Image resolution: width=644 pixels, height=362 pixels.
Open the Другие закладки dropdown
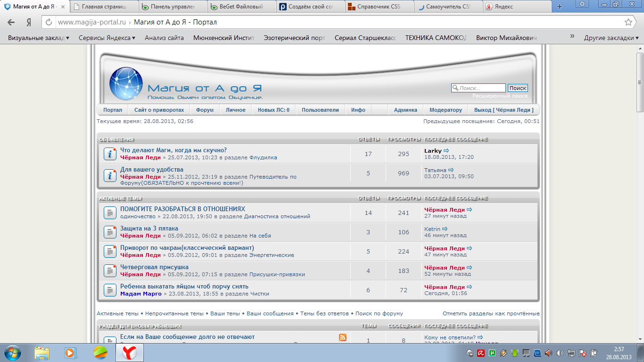[611, 38]
